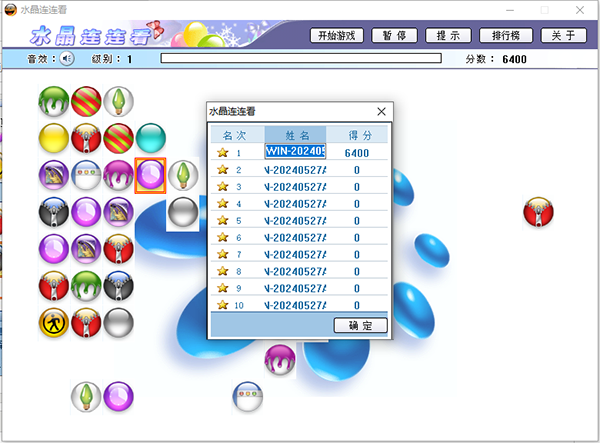Pick the yellow pedestrian sign ball

[x=54, y=323]
